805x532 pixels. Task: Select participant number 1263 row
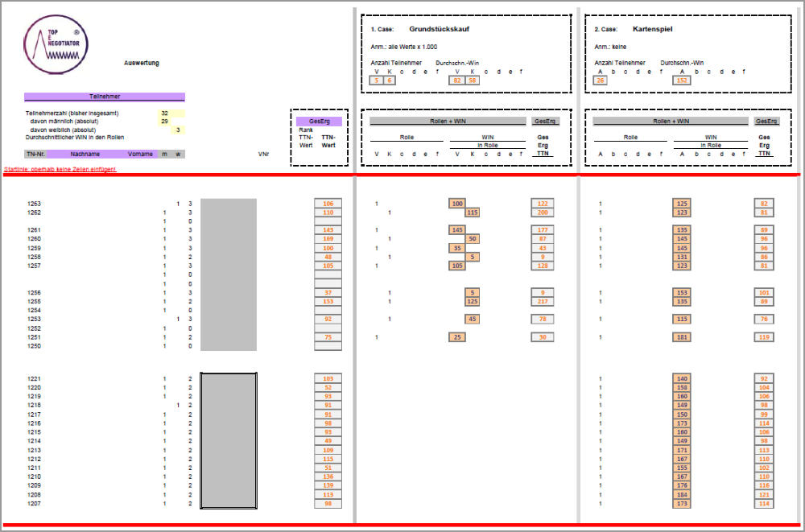[x=36, y=204]
